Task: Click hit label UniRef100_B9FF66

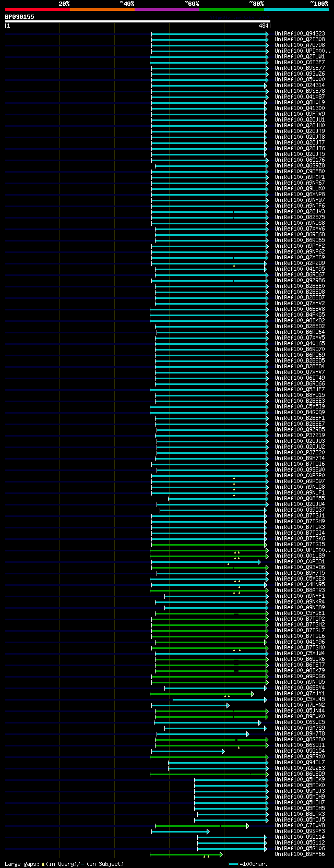Action: (x=300, y=854)
